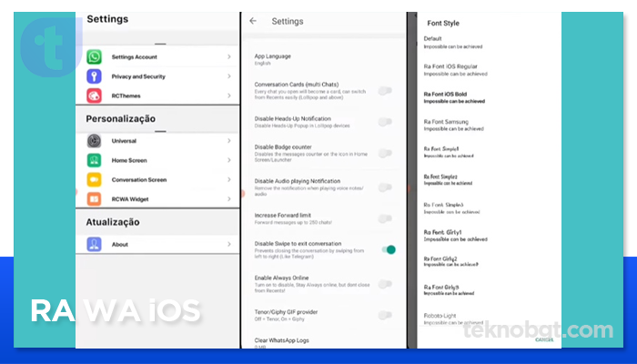The width and height of the screenshot is (637, 364).
Task: Open Settings Account menu row
Action: tap(157, 56)
